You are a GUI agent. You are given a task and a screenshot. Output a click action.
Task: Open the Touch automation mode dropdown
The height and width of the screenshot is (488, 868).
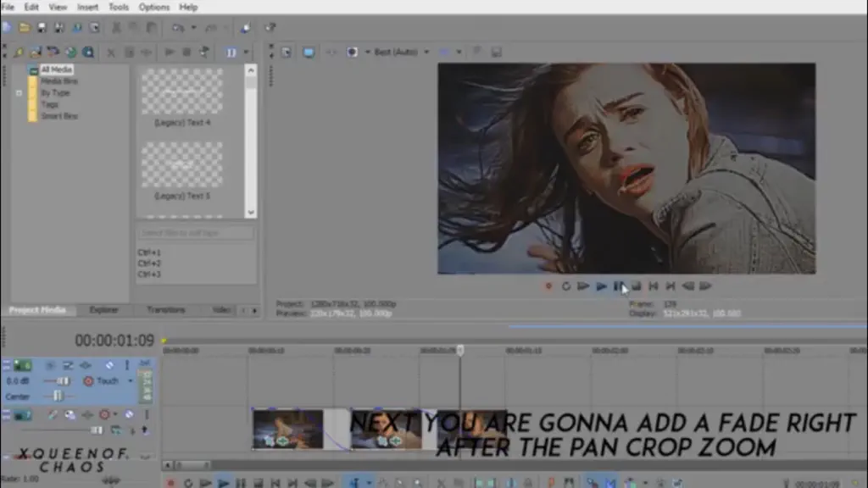[x=131, y=380]
